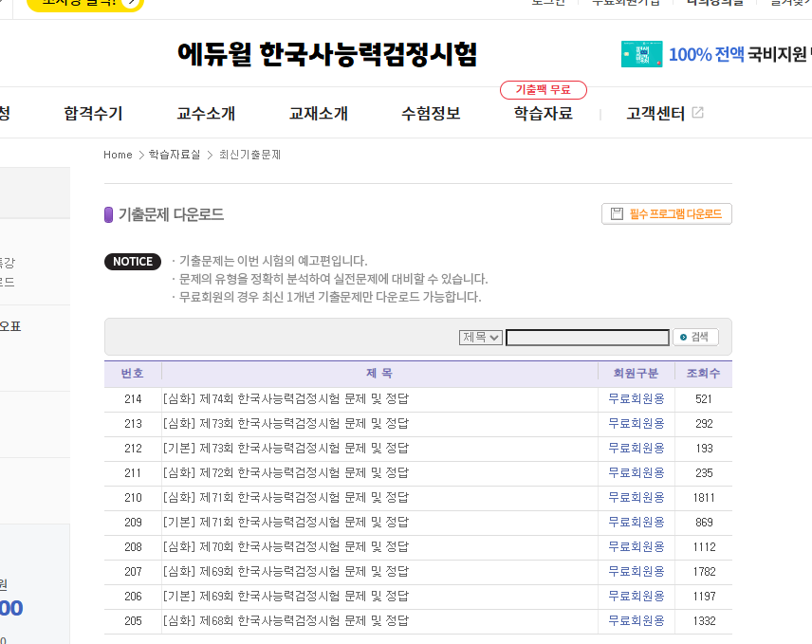The height and width of the screenshot is (644, 812).
Task: Click the 회원구분 column header
Action: click(636, 374)
